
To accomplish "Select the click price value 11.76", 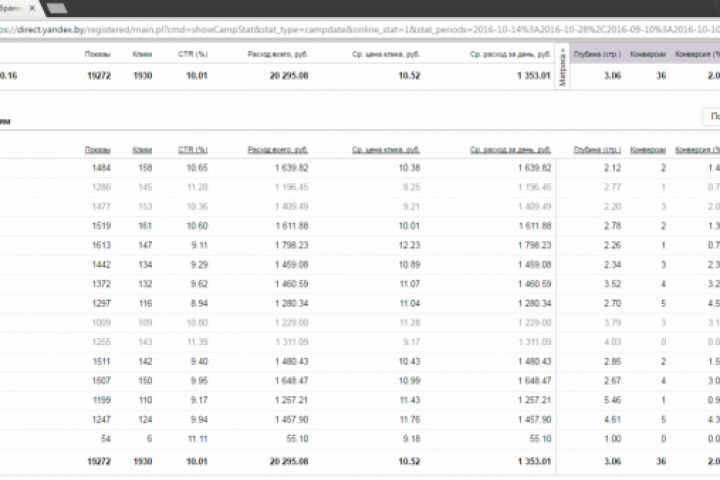I will pos(410,419).
